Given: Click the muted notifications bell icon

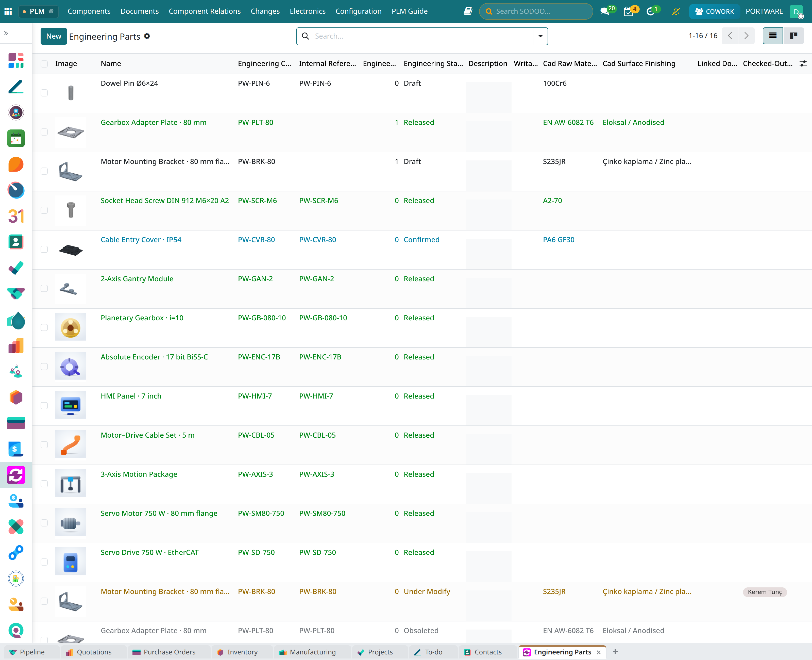Looking at the screenshot, I should tap(675, 11).
